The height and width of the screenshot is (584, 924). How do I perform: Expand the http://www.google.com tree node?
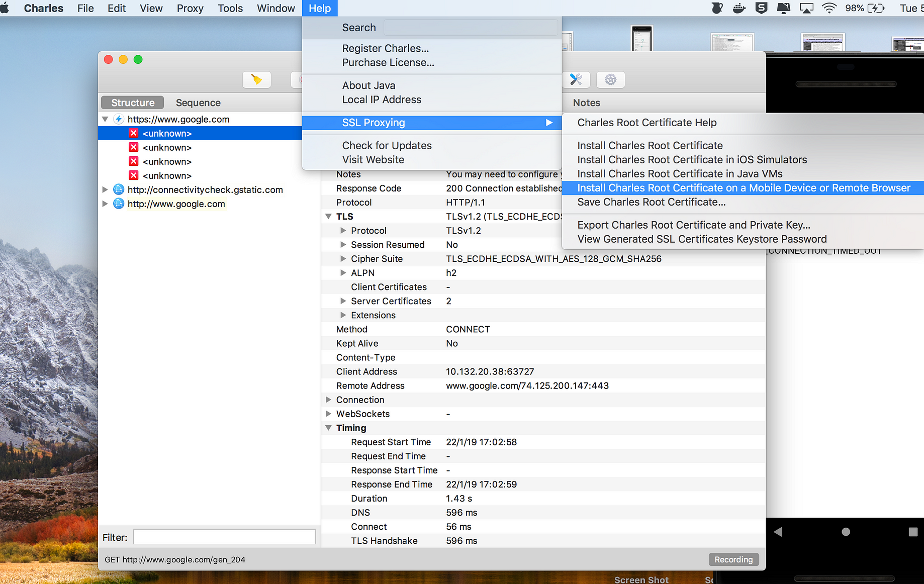105,204
